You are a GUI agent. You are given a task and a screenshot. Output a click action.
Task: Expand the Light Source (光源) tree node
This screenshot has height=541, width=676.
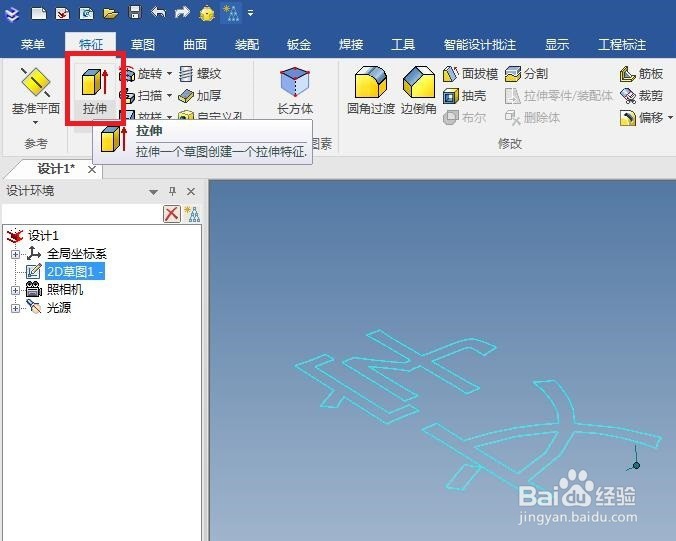pos(15,308)
